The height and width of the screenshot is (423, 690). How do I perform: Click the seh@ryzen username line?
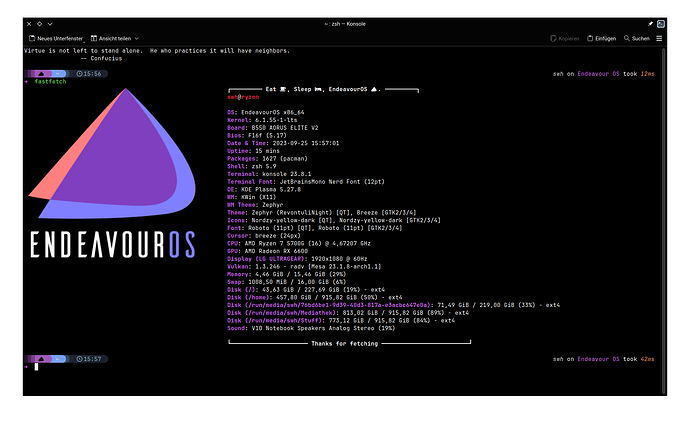coord(243,98)
